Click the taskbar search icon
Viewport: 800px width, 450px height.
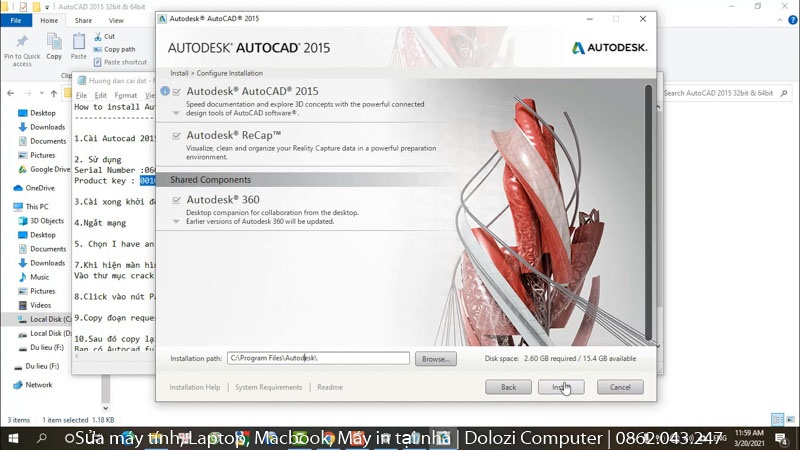(42, 438)
